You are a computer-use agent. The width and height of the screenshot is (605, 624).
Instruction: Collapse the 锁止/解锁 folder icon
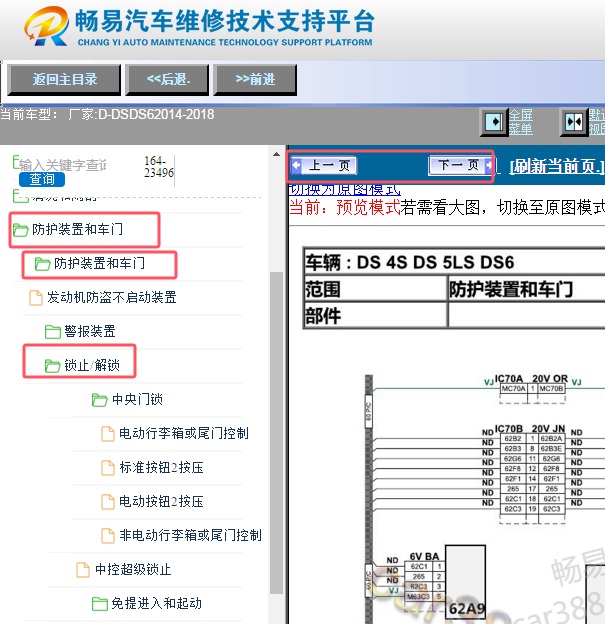click(x=52, y=366)
